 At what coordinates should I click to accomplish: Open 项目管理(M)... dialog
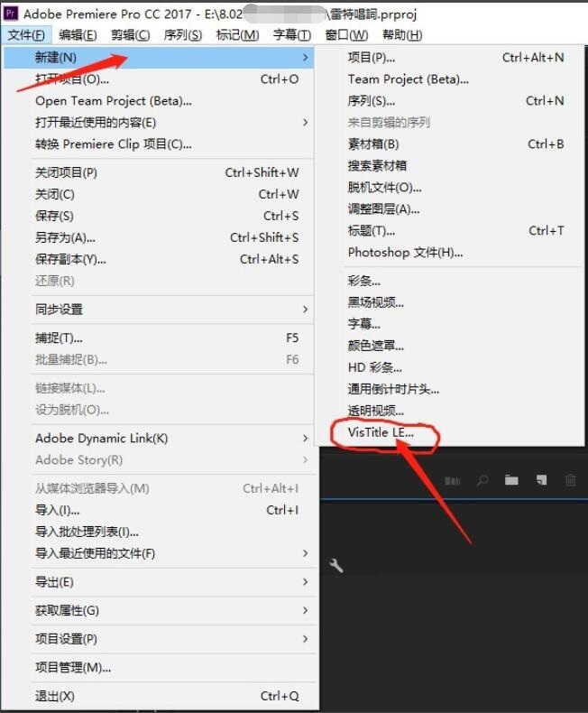pyautogui.click(x=159, y=668)
